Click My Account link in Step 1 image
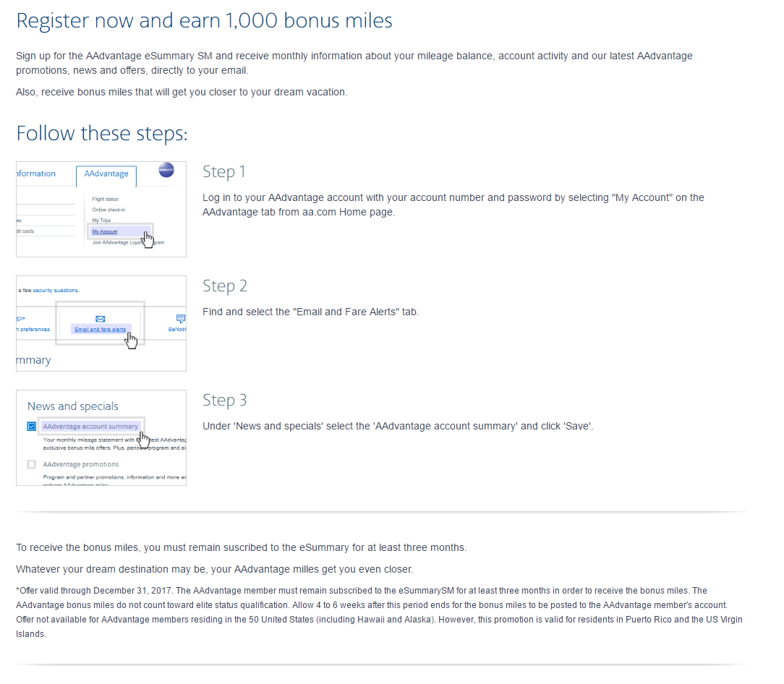This screenshot has width=784, height=684. (104, 231)
